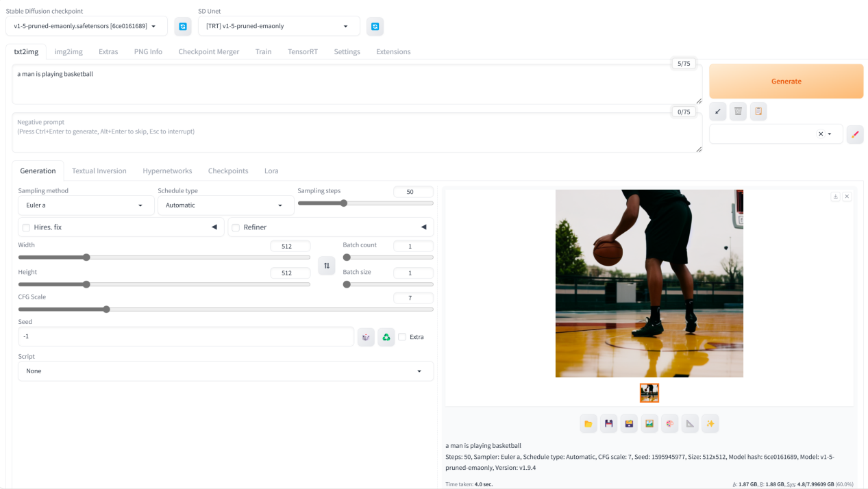Open the Script dropdown
Screen dimensions: 868x489
(x=225, y=371)
